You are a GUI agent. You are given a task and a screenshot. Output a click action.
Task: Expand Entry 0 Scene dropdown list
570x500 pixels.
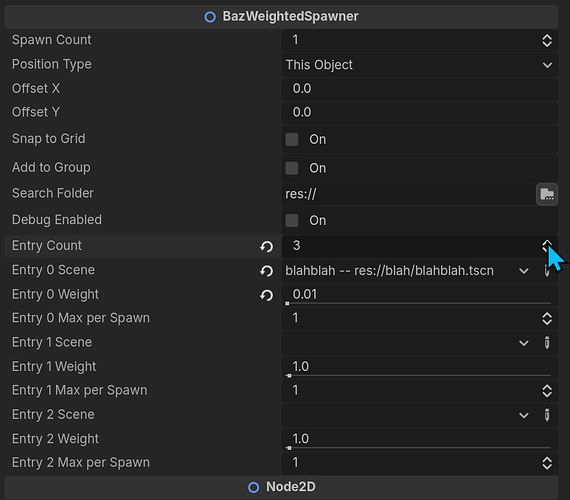523,271
